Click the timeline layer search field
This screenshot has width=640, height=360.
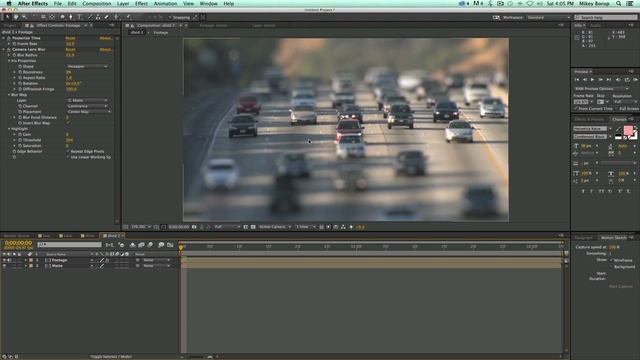point(69,244)
